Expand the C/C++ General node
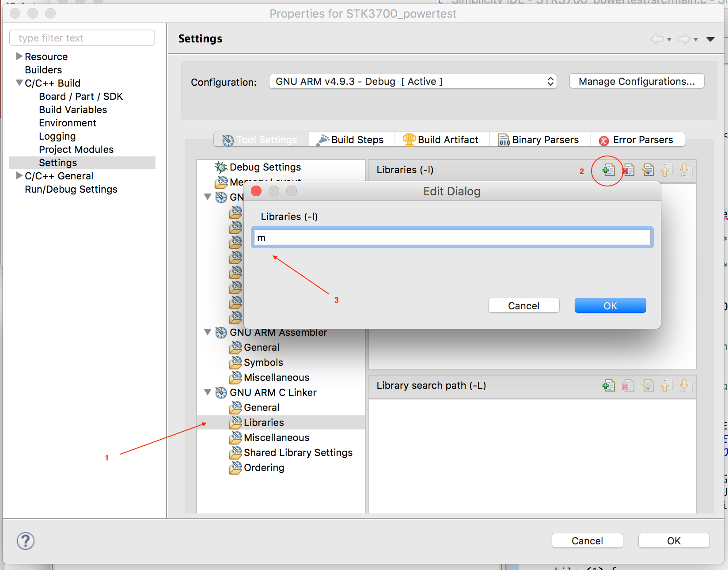Image resolution: width=728 pixels, height=570 pixels. click(19, 176)
